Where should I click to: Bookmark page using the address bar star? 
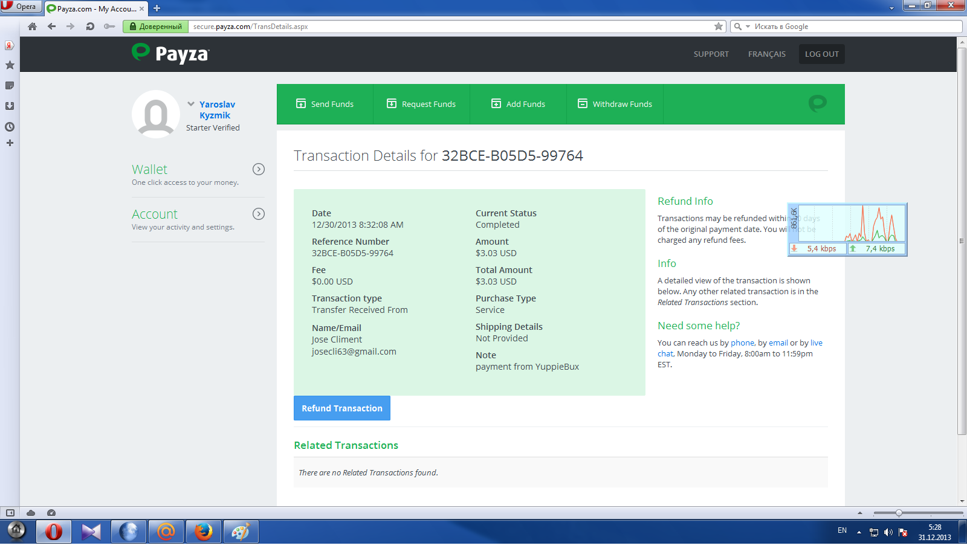click(x=718, y=27)
